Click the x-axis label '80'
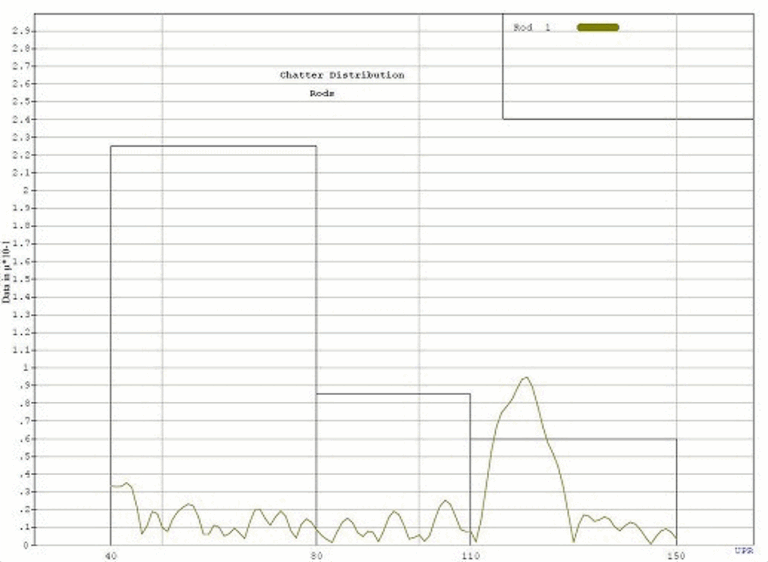The width and height of the screenshot is (768, 562). [317, 556]
